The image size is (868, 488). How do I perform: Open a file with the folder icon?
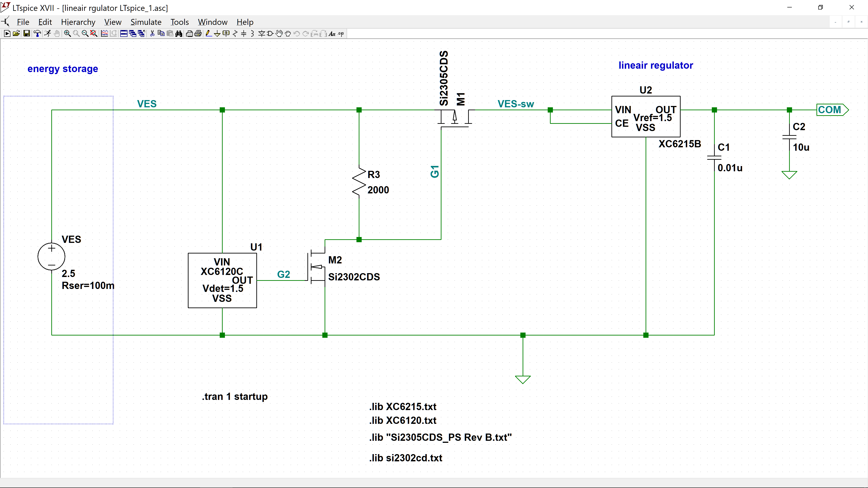point(16,34)
